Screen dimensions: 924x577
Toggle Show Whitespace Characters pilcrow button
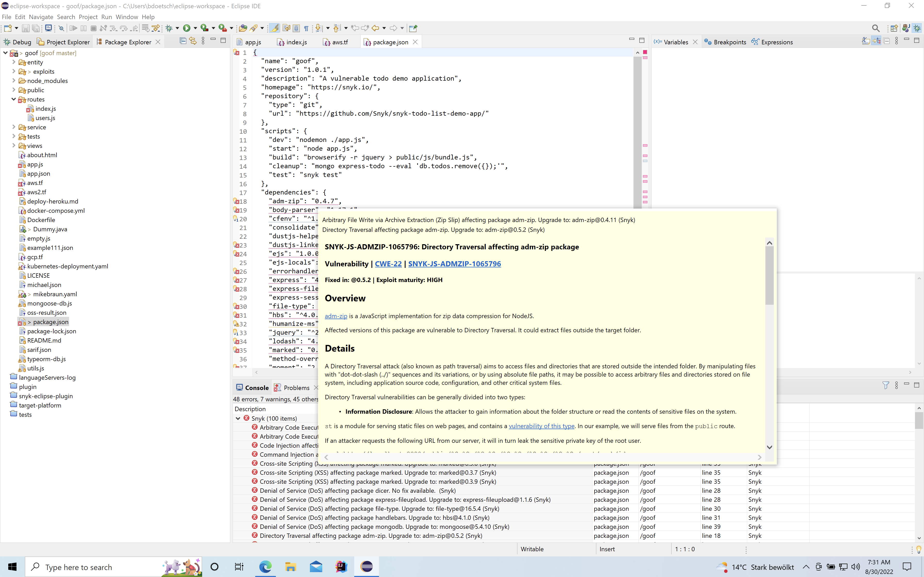point(306,28)
